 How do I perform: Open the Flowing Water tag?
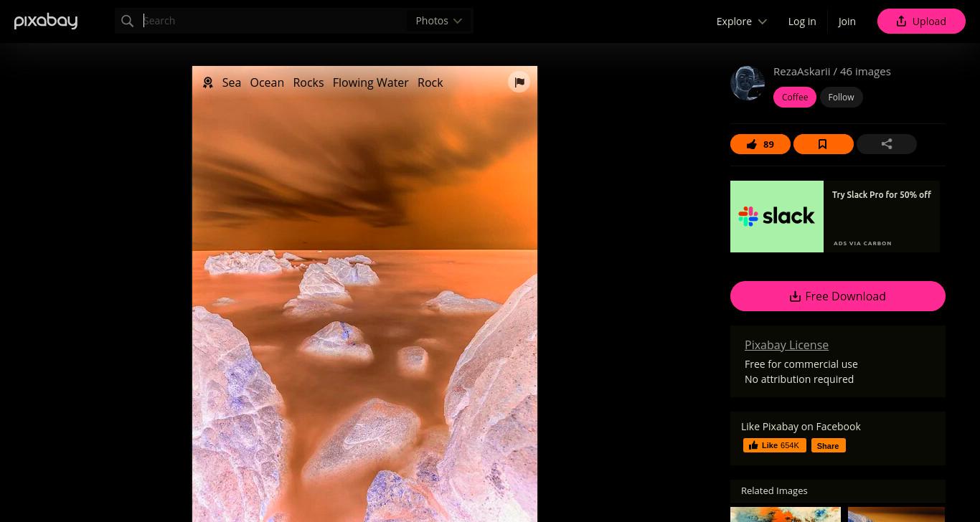371,82
